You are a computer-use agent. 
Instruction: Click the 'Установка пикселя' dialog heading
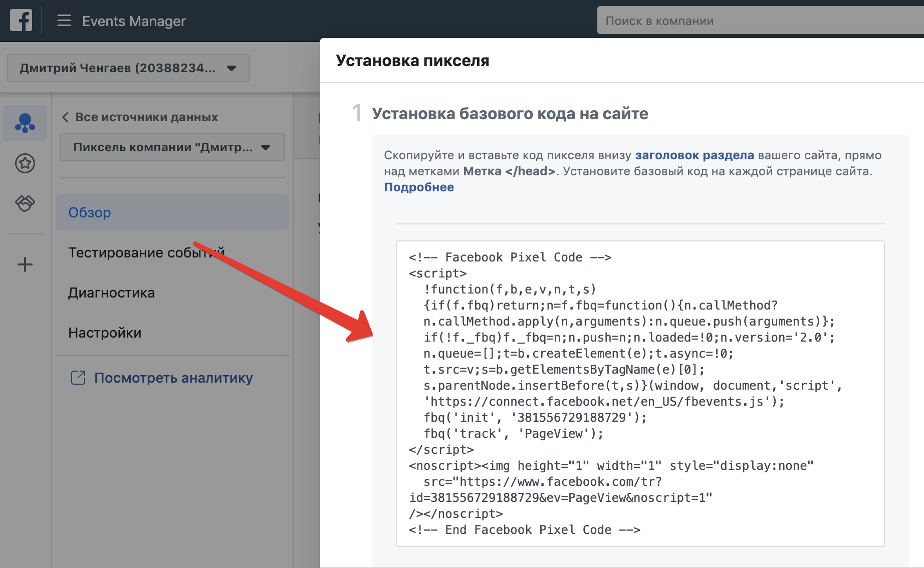(412, 61)
